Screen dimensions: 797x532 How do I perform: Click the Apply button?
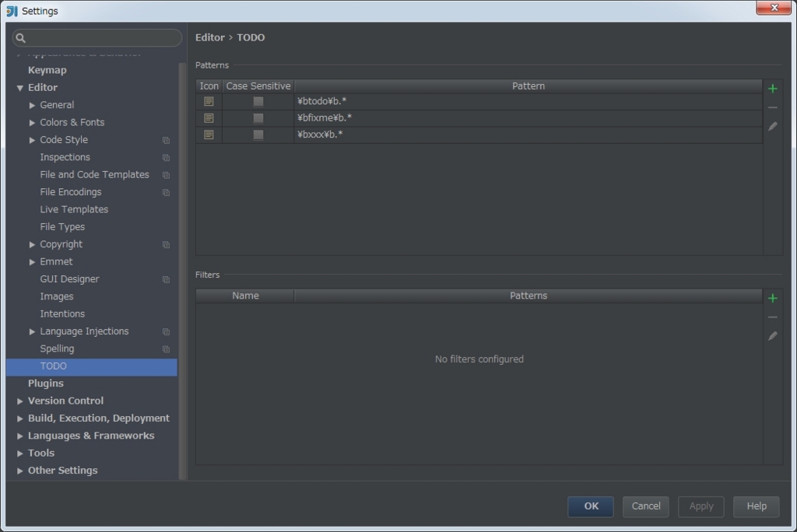pos(701,506)
